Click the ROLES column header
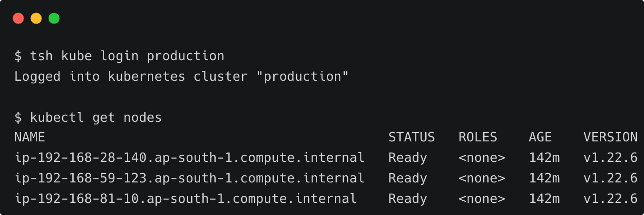 [x=477, y=137]
